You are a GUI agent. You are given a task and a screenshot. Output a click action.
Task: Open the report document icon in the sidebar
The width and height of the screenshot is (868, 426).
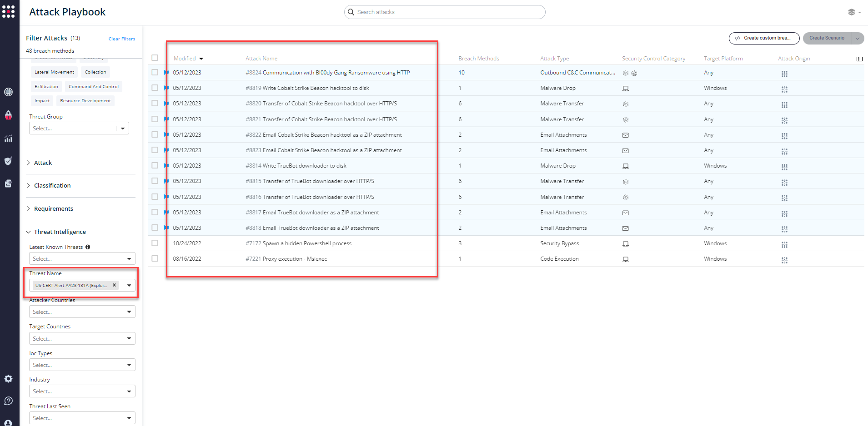pos(9,183)
